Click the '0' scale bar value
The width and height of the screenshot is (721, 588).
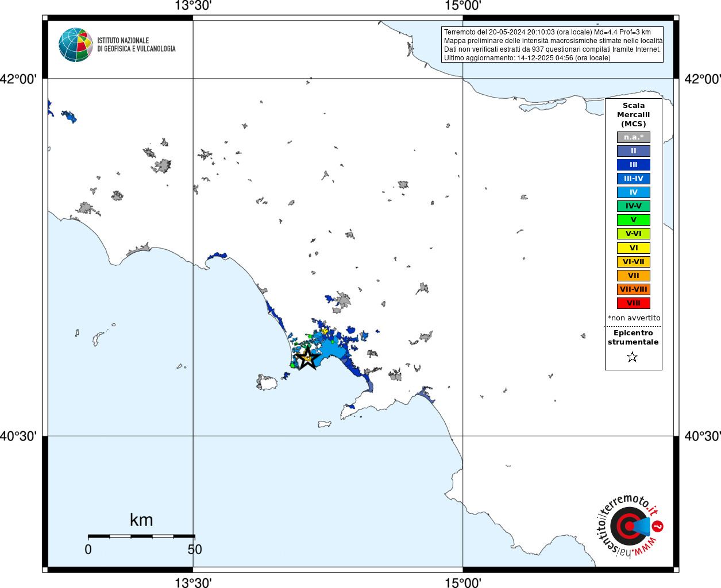(x=88, y=550)
